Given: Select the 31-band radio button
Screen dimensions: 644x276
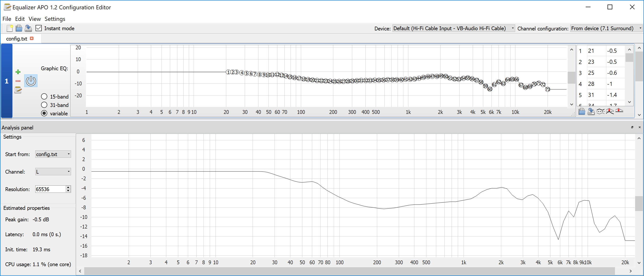Looking at the screenshot, I should (x=44, y=105).
